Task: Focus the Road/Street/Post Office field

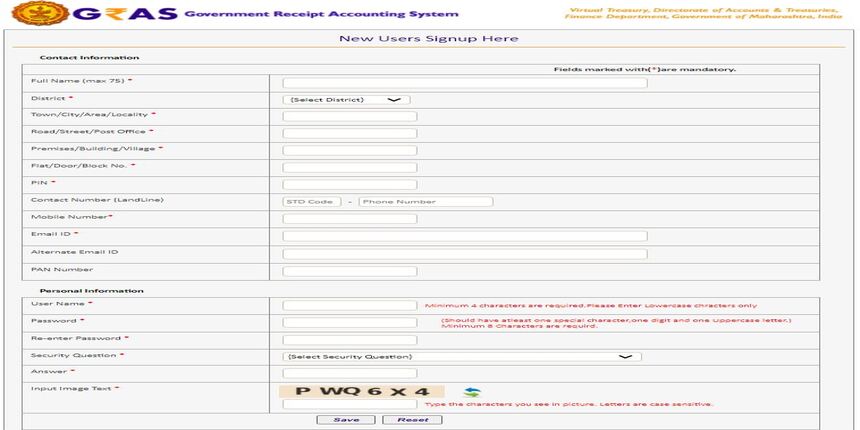Action: [349, 133]
